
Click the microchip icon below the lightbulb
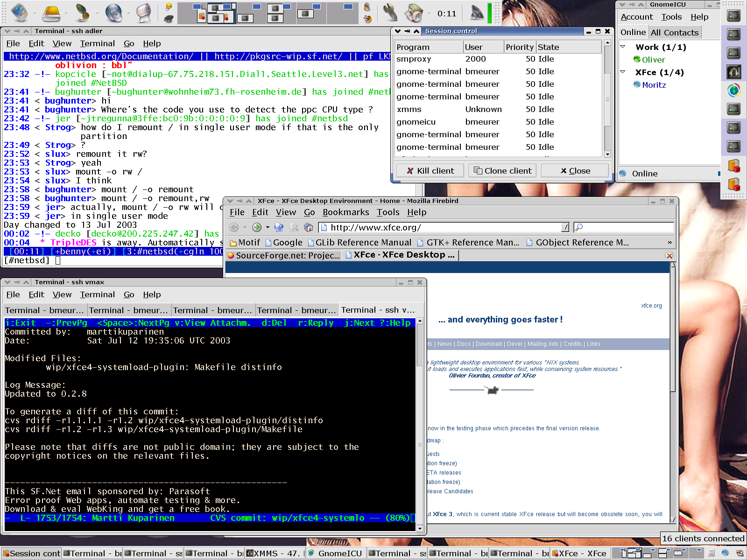(x=169, y=18)
